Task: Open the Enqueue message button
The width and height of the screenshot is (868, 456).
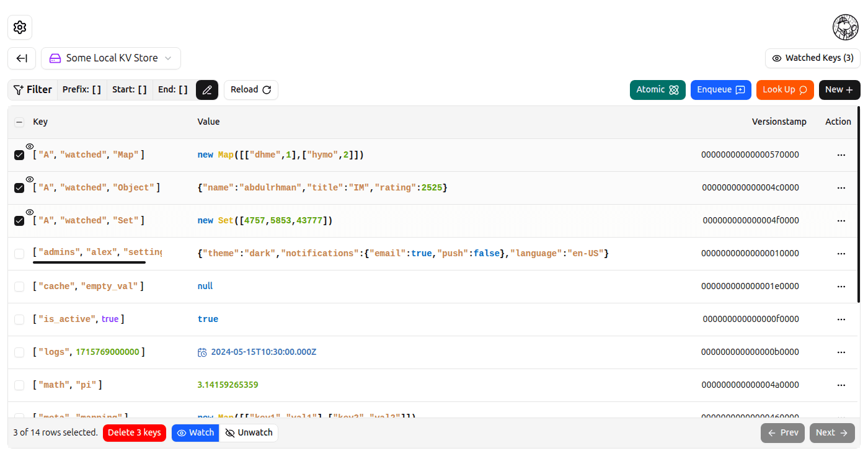Action: tap(721, 90)
